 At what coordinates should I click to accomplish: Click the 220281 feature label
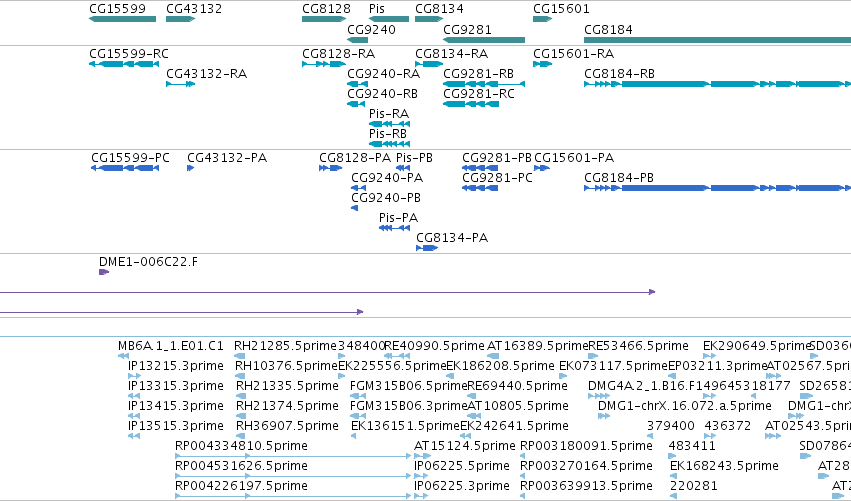click(694, 486)
